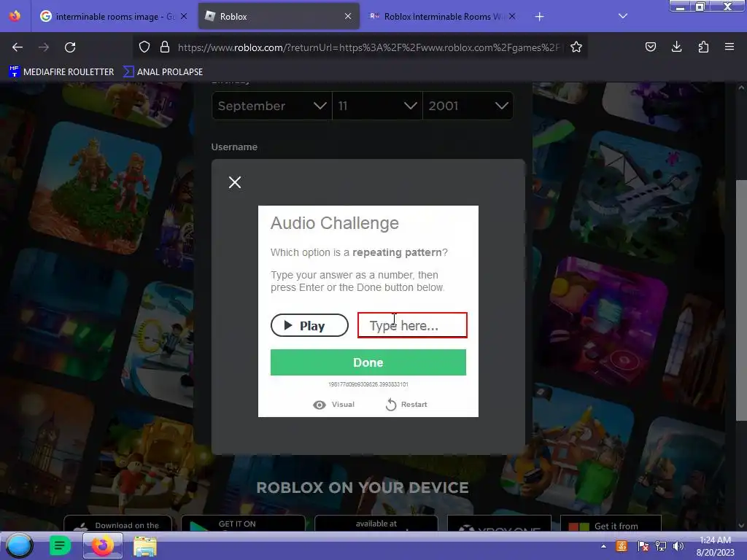The height and width of the screenshot is (560, 747).
Task: Expand the day 11 dropdown
Action: (x=377, y=106)
